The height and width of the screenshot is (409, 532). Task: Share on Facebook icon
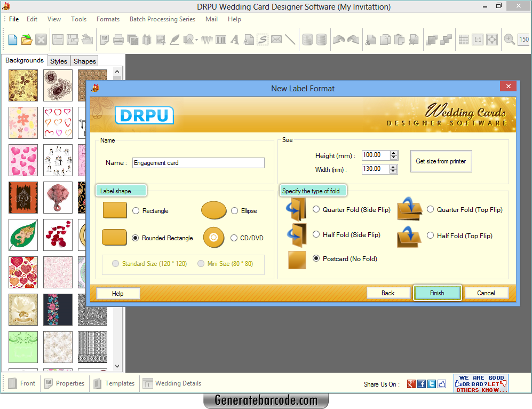coord(422,384)
